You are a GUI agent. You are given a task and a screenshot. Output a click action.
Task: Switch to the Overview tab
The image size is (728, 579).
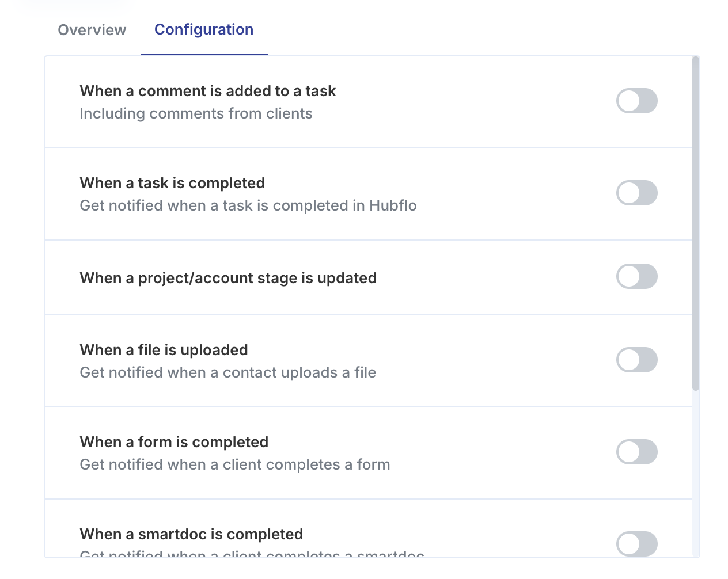coord(92,30)
